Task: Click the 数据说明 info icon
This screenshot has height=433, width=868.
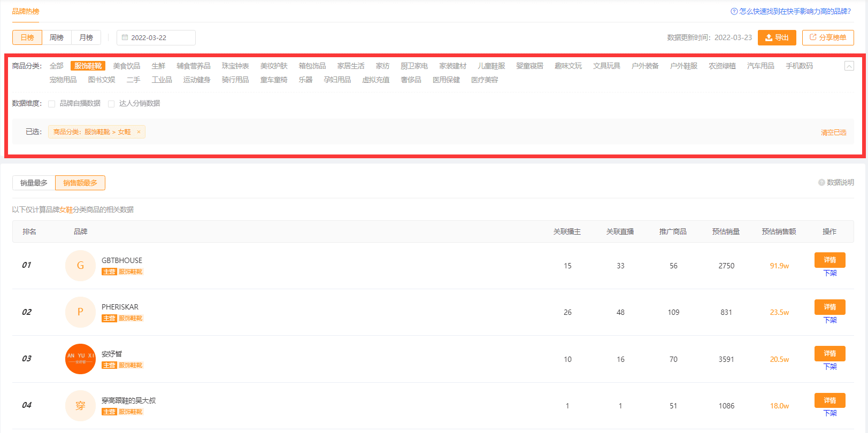Action: 821,182
